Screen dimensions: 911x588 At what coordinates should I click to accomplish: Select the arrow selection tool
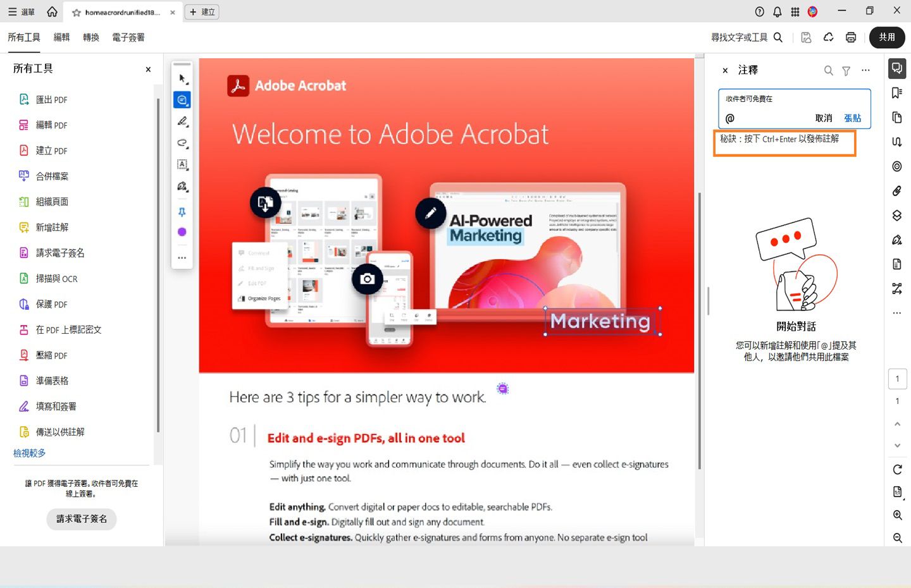tap(182, 78)
